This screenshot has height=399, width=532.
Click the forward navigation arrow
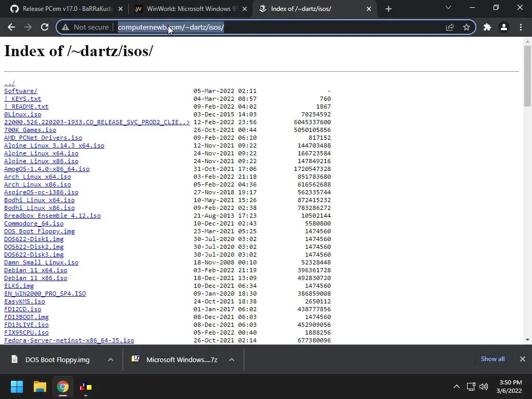click(28, 27)
